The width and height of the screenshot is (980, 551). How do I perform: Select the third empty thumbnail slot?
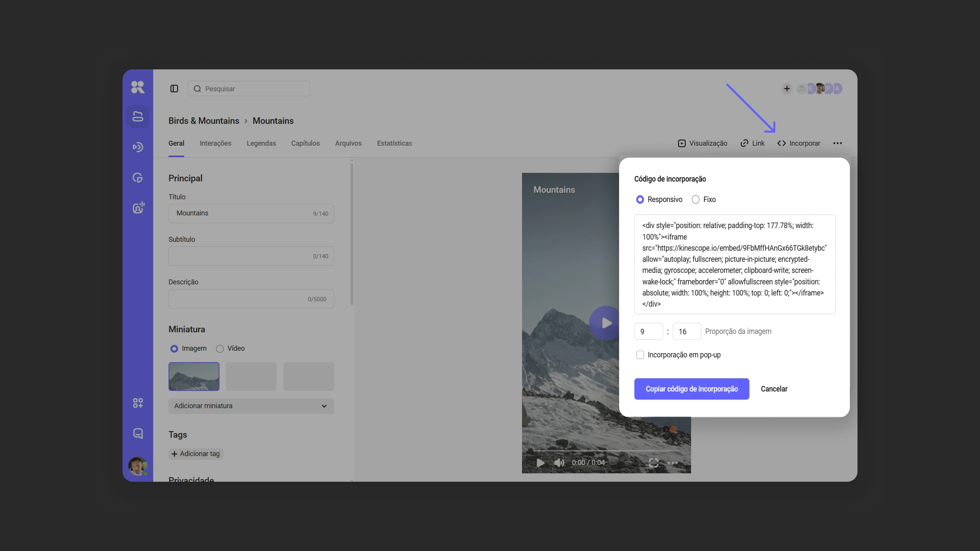click(x=309, y=377)
